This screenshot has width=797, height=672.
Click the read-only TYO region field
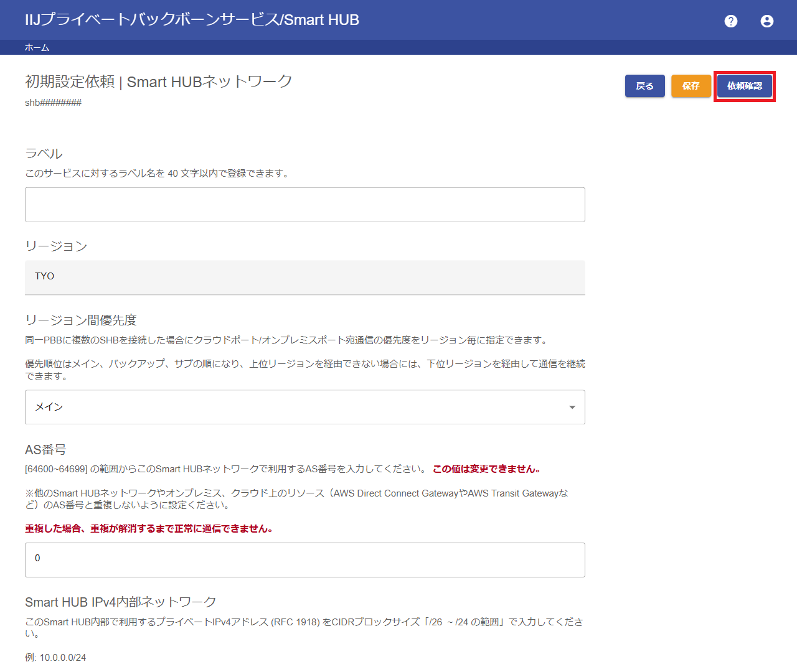(305, 278)
